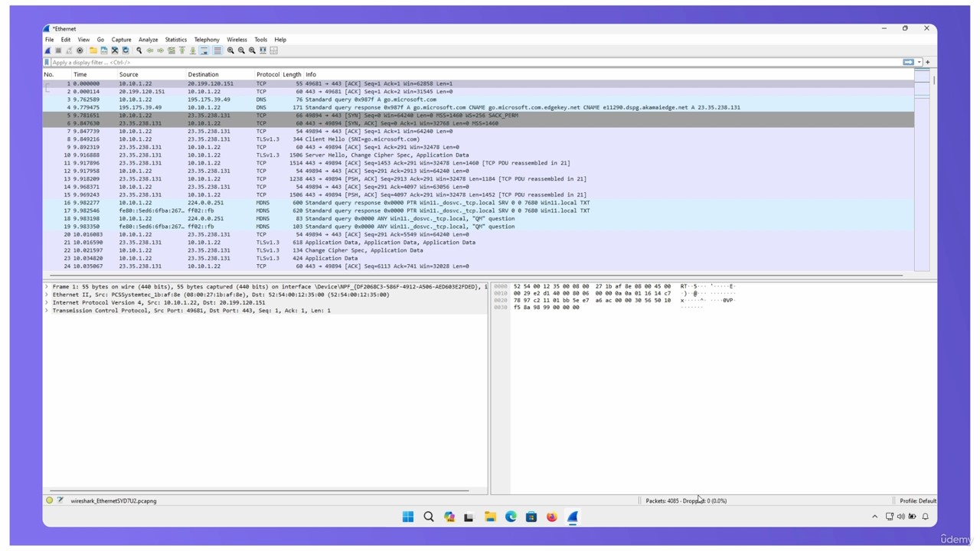The width and height of the screenshot is (980, 551).
Task: Jump to the last packet
Action: [x=193, y=51]
